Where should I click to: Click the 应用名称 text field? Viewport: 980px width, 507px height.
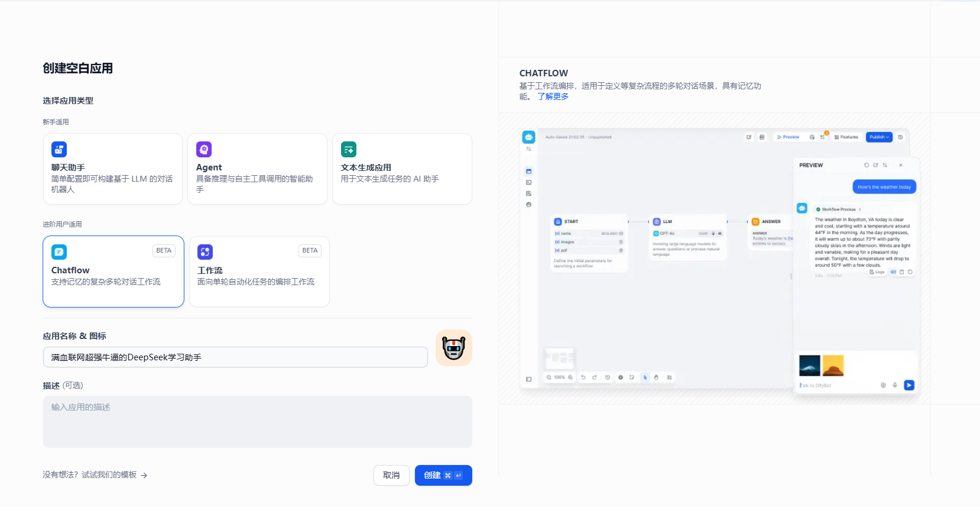235,357
